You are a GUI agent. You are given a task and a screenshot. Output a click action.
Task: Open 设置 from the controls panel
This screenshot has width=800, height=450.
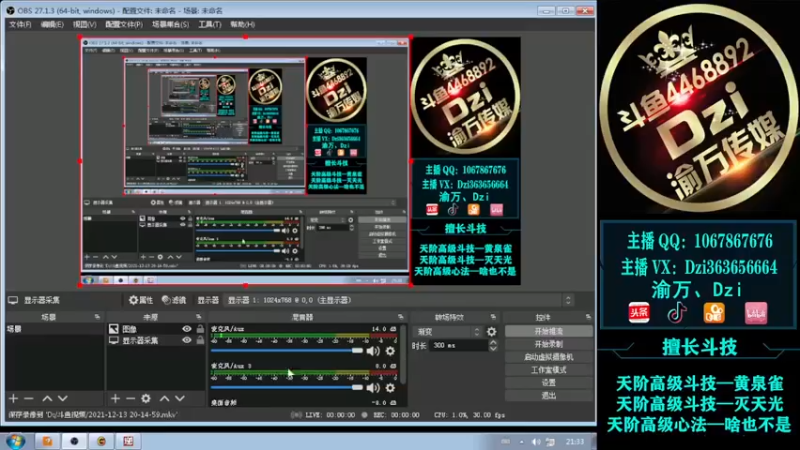coord(549,383)
